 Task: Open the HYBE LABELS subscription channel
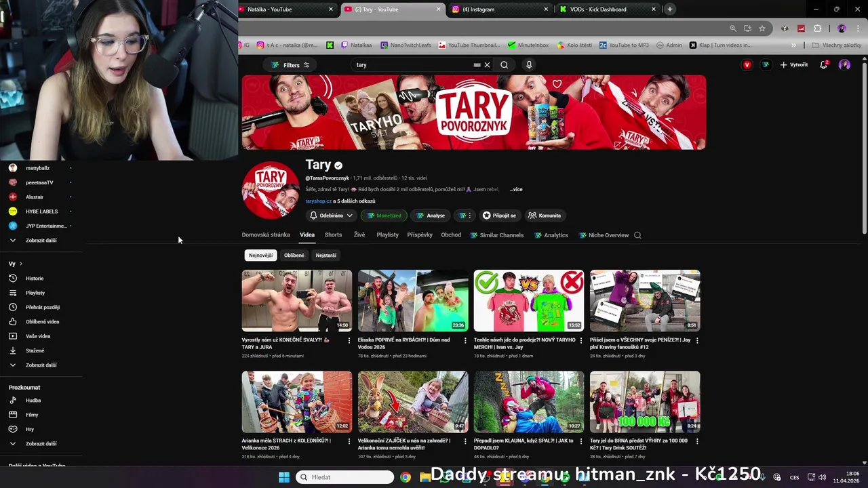click(x=41, y=211)
